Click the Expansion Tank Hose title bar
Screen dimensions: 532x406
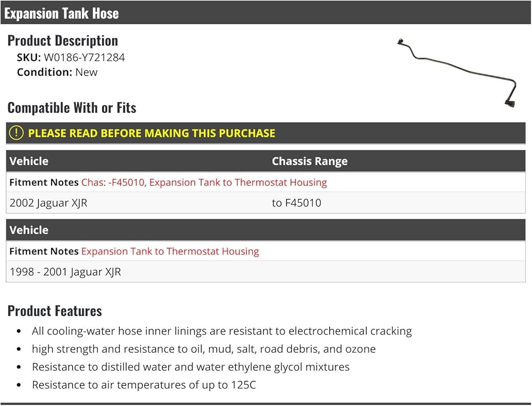(265, 13)
